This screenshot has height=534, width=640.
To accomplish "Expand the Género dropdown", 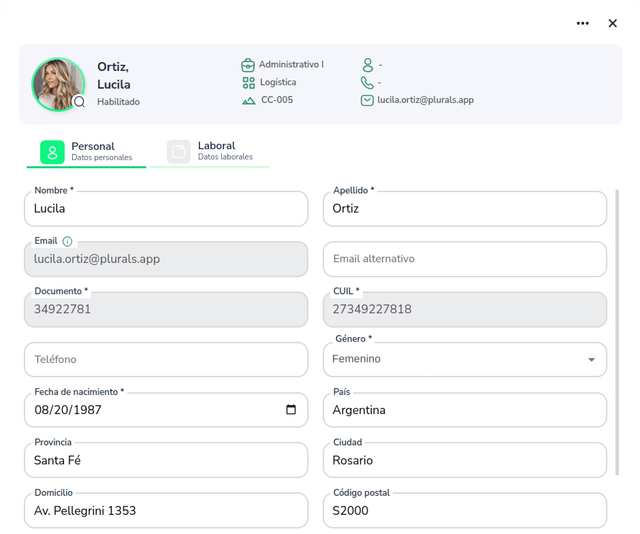I will click(x=591, y=360).
